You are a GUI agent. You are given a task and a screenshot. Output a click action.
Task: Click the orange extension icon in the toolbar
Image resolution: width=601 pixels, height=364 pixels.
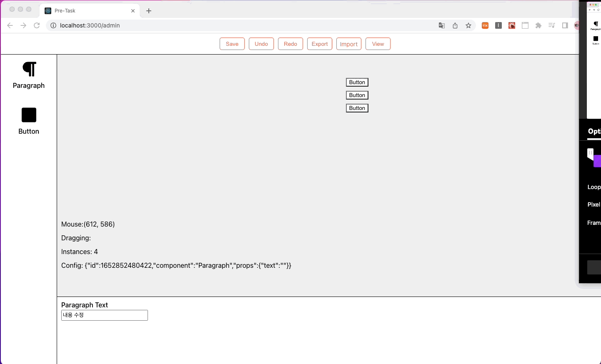485,25
